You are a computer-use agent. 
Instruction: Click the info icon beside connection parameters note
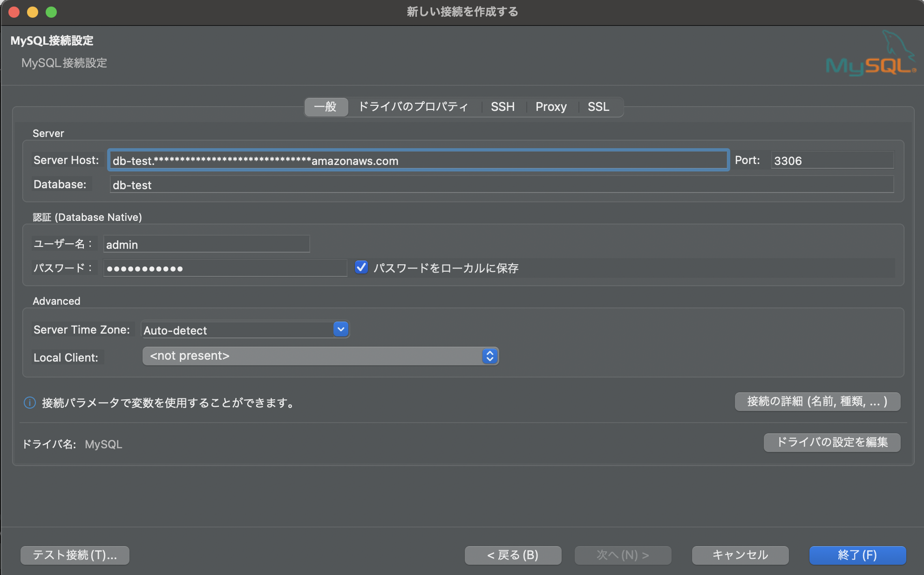pos(30,403)
